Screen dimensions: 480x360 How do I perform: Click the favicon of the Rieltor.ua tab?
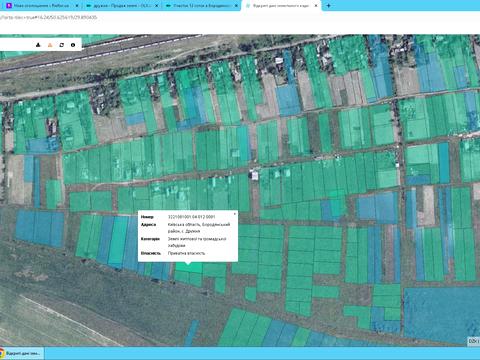(9, 6)
